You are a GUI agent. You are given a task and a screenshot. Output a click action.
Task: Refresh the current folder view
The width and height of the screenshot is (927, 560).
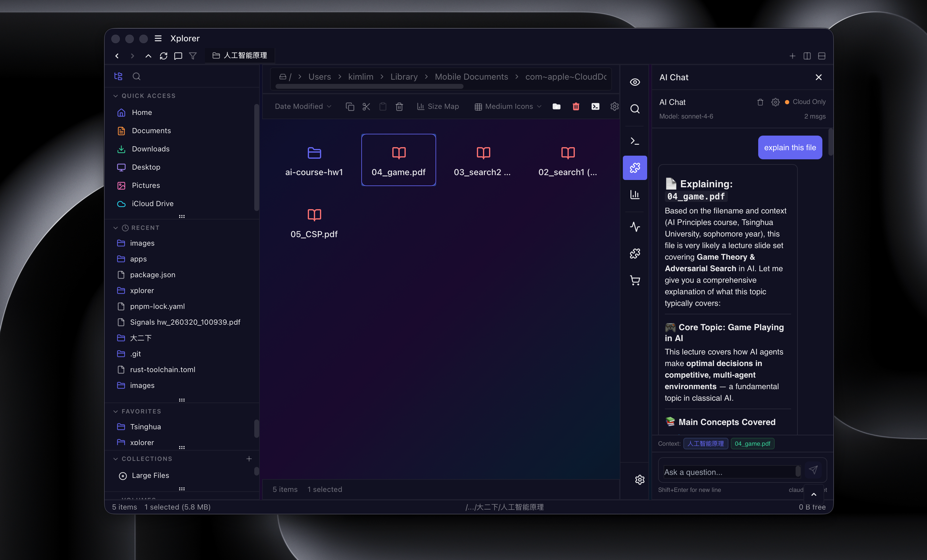click(163, 56)
